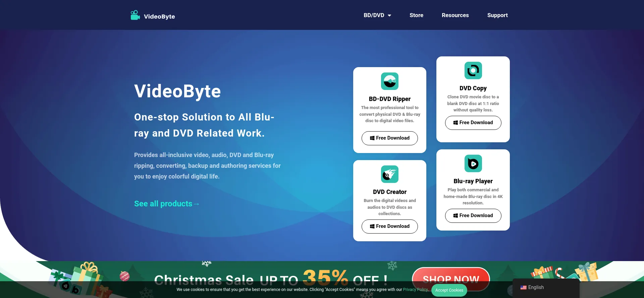Image resolution: width=644 pixels, height=298 pixels.
Task: Click the VideoByte brand name in header
Action: tap(159, 16)
